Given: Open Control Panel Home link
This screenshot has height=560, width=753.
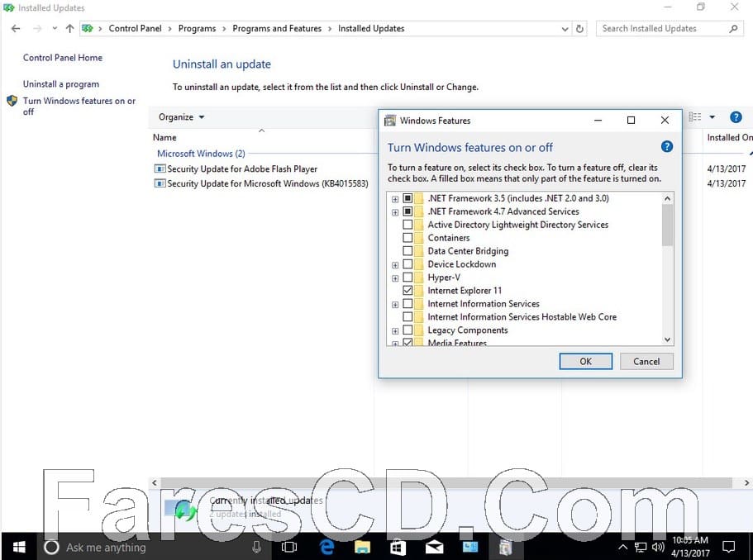Looking at the screenshot, I should click(x=63, y=58).
